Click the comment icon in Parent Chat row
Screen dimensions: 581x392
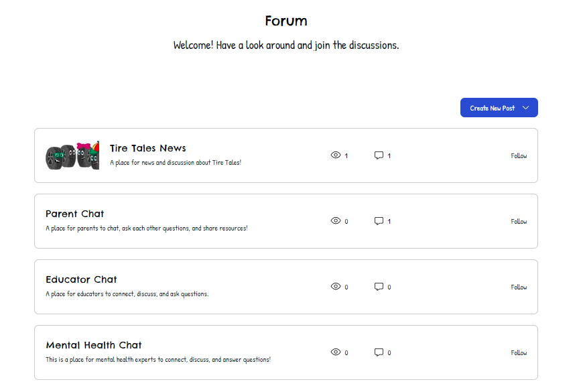[x=379, y=221]
